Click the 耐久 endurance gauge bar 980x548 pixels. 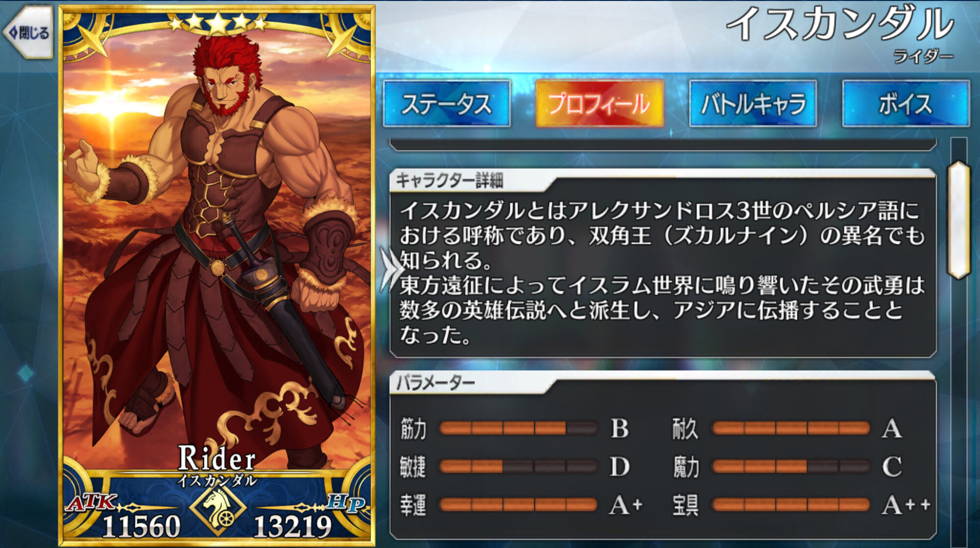coord(791,428)
